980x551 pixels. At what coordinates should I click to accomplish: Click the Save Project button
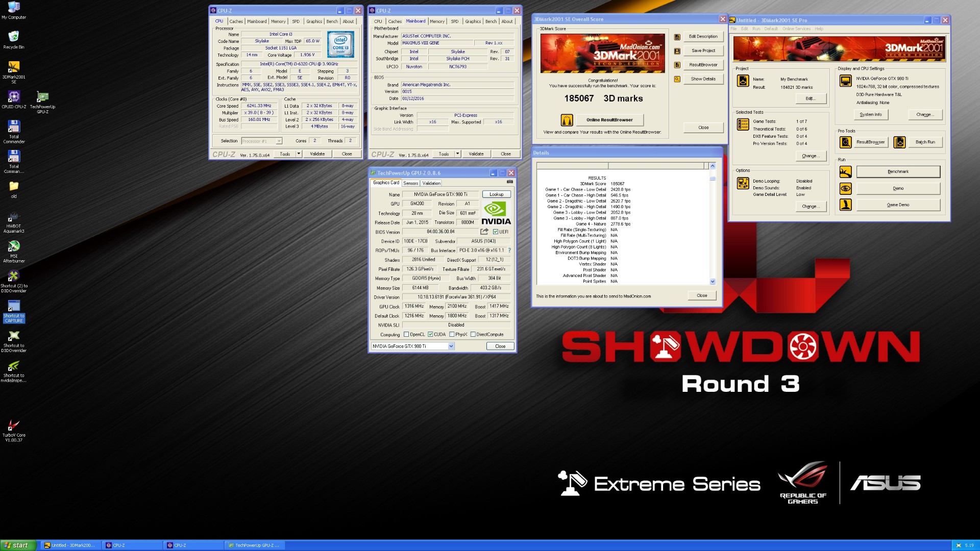coord(703,51)
